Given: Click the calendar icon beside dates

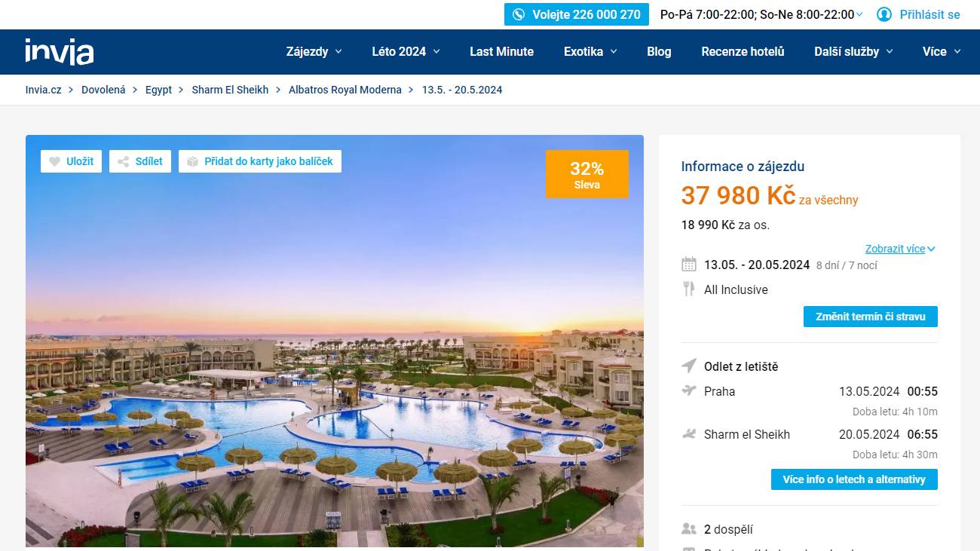Looking at the screenshot, I should 689,265.
